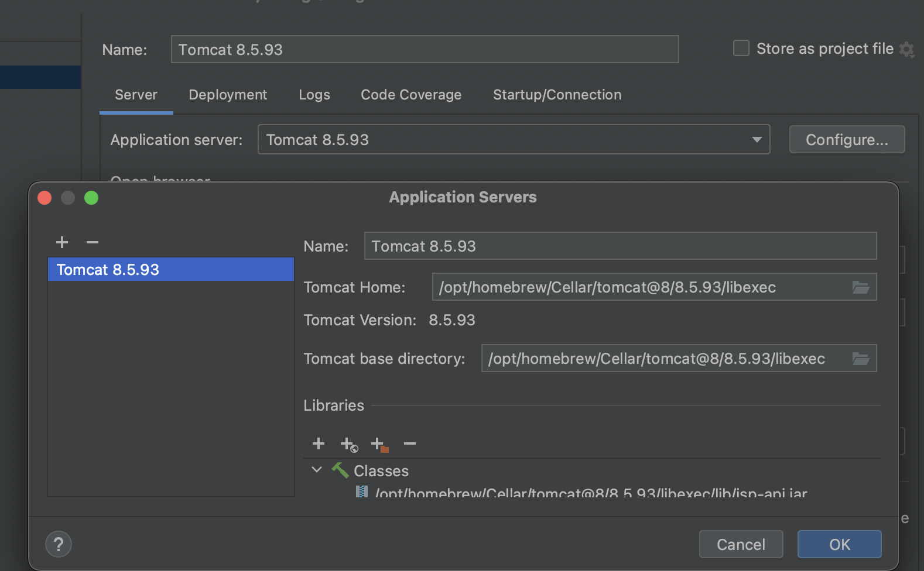
Task: Remove selected library with minus icon
Action: tap(410, 443)
